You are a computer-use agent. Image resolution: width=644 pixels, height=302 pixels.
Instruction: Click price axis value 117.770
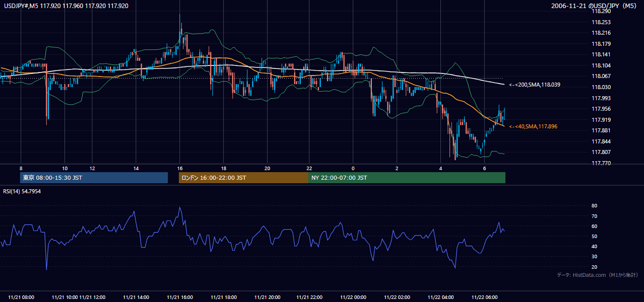tap(601, 163)
